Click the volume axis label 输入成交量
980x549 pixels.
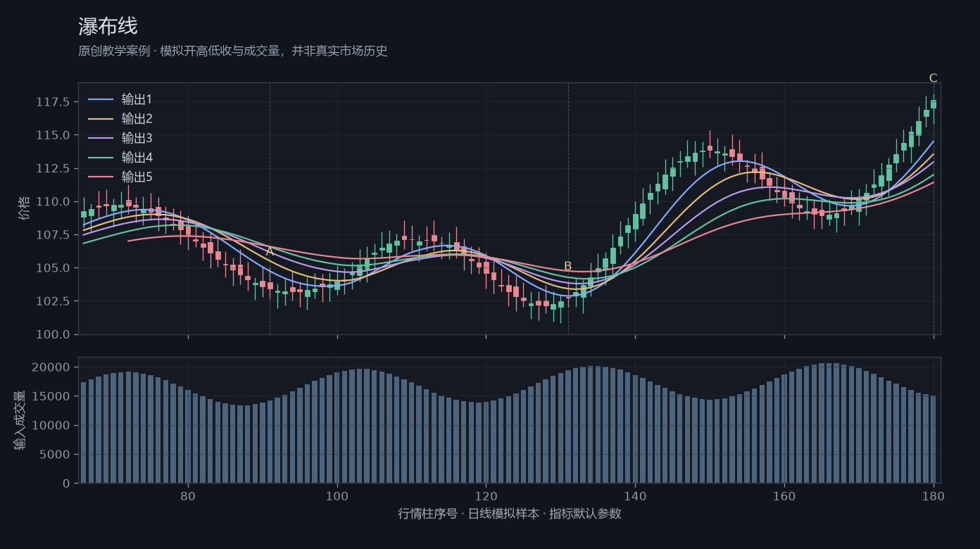pyautogui.click(x=20, y=420)
